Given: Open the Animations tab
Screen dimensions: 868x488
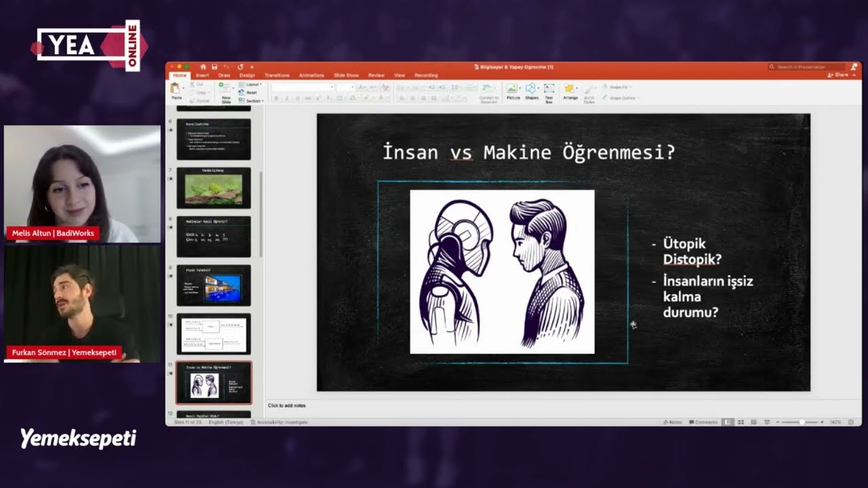Looking at the screenshot, I should coord(311,75).
